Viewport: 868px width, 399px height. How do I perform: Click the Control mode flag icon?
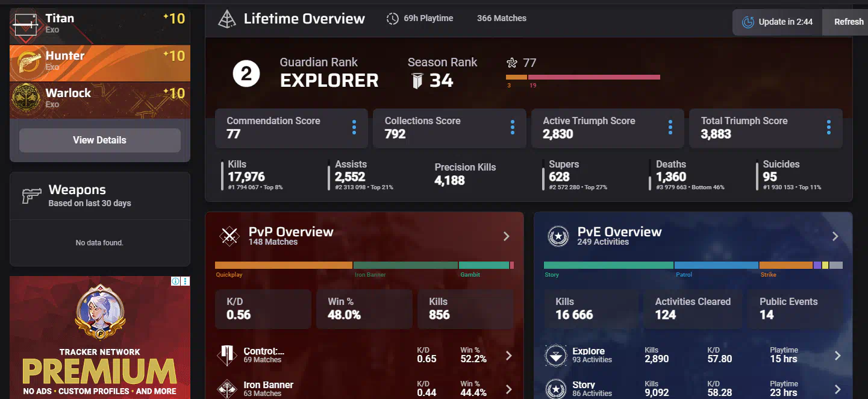pos(227,356)
